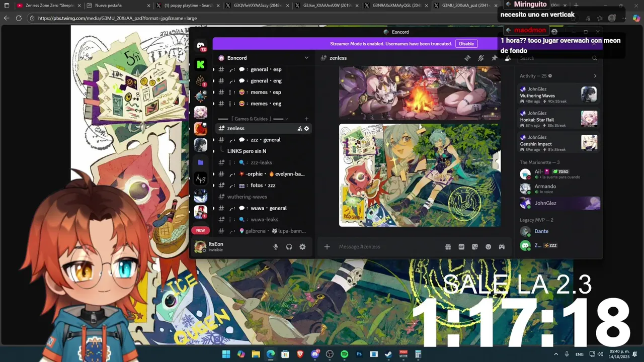Open zzz-leaks channel
Screen dimensions: 644x362
[x=264, y=162]
